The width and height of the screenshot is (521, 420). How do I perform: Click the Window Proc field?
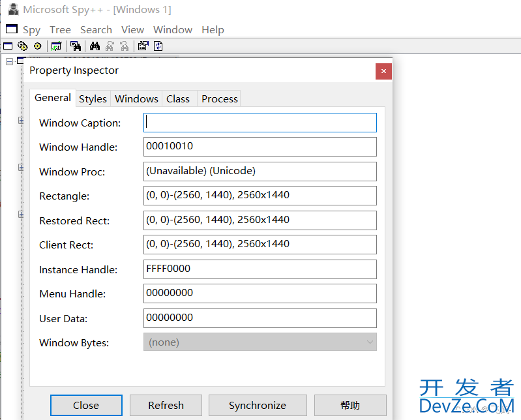(260, 172)
